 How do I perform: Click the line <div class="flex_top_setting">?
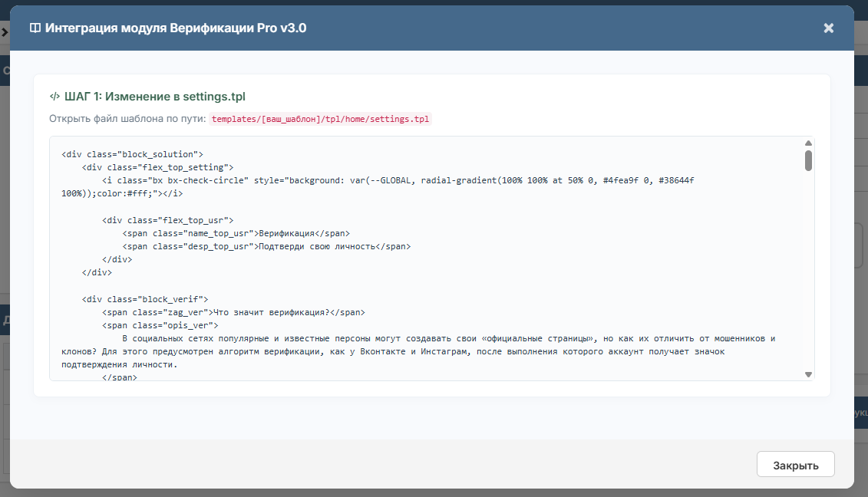click(x=158, y=167)
